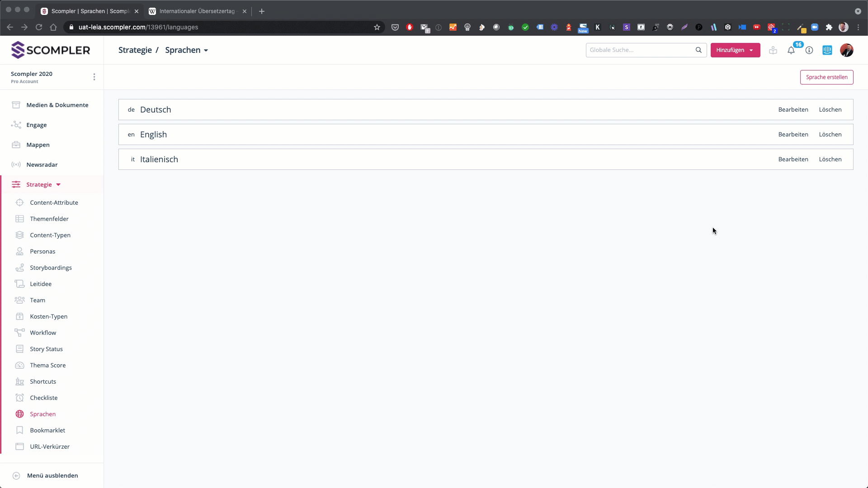868x488 pixels.
Task: Open the Hinzufügen dropdown button
Action: (x=735, y=50)
